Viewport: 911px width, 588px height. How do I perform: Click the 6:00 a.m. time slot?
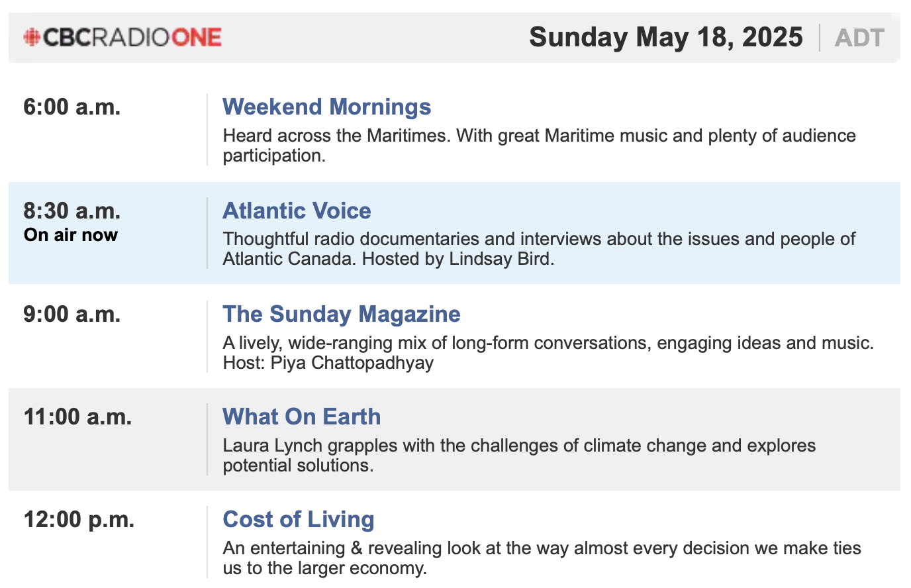coord(72,107)
